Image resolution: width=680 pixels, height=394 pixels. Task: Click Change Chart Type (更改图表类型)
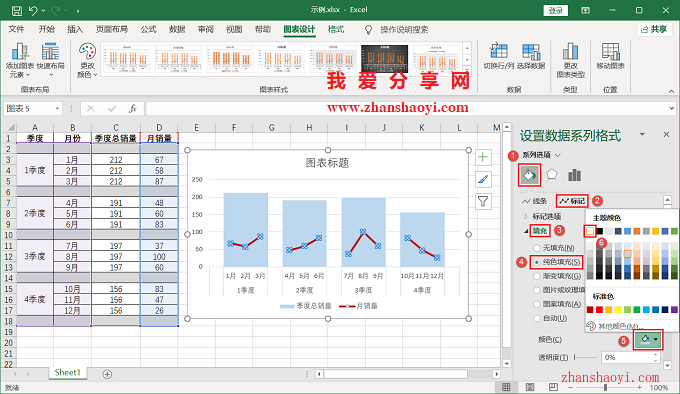(x=570, y=60)
